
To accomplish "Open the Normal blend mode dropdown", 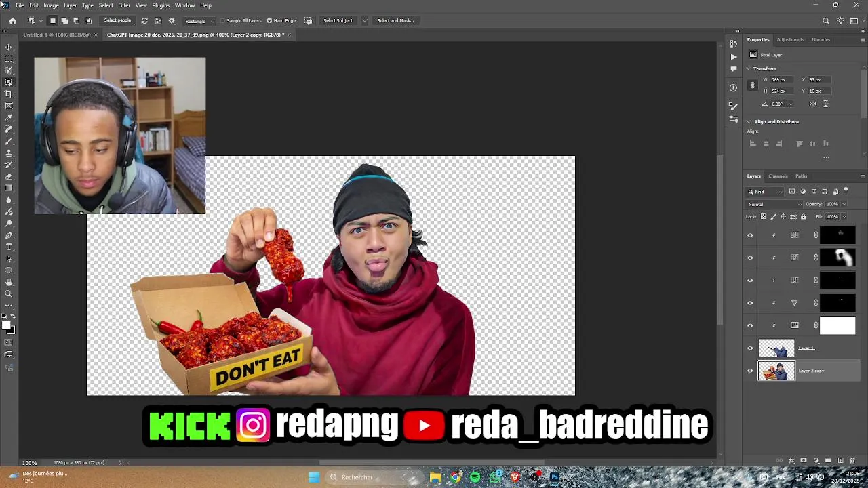I will tap(774, 204).
